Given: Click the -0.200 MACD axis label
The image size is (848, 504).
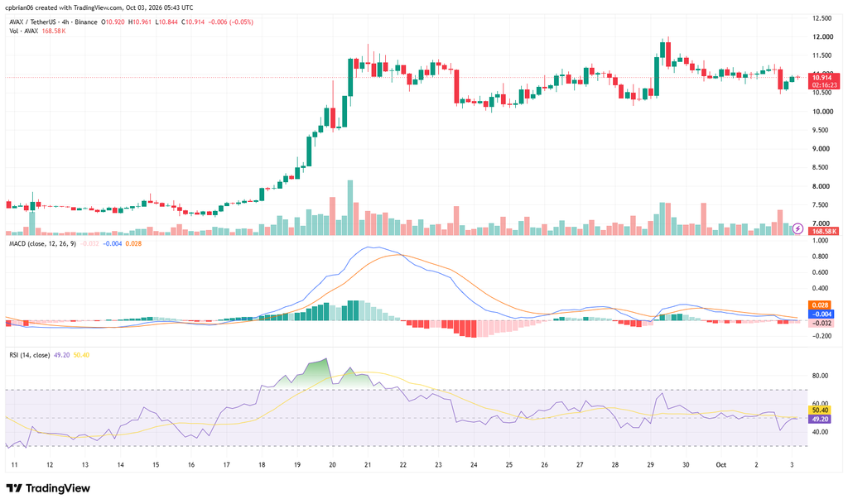Looking at the screenshot, I should (x=821, y=336).
